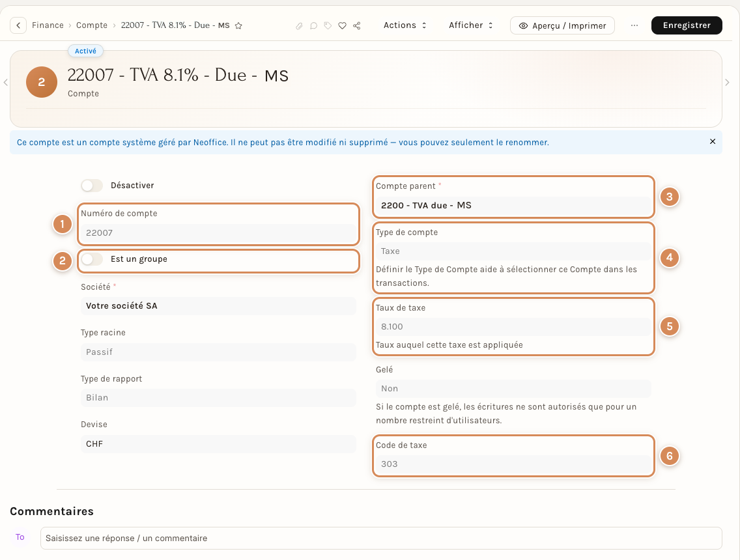
Task: Open the Type de rapport field
Action: pos(218,398)
